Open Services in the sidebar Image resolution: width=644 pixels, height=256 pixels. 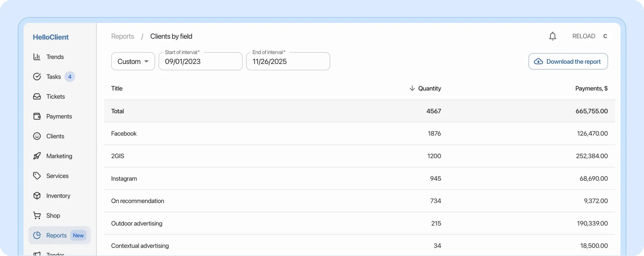tap(57, 176)
